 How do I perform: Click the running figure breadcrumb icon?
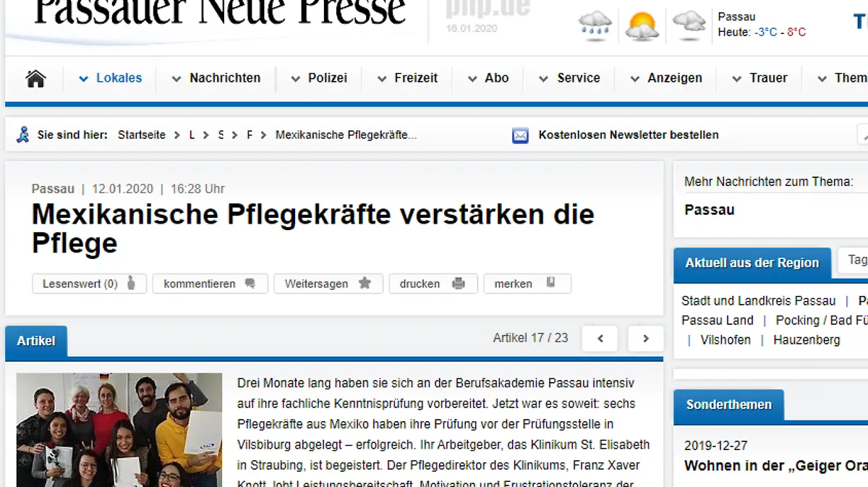pyautogui.click(x=23, y=135)
